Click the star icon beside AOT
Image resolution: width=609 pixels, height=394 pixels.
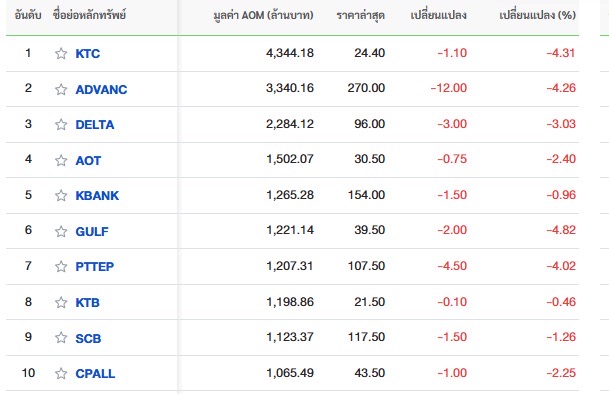tap(61, 160)
